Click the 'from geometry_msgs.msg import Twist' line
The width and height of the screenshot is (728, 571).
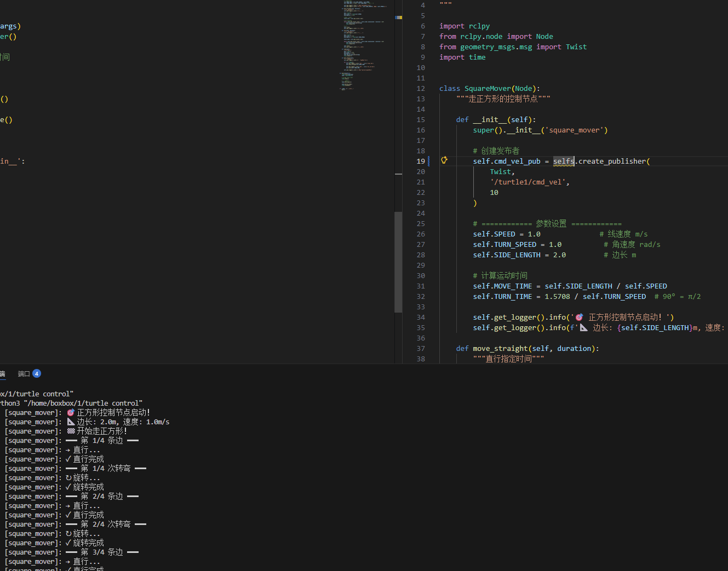pos(513,47)
